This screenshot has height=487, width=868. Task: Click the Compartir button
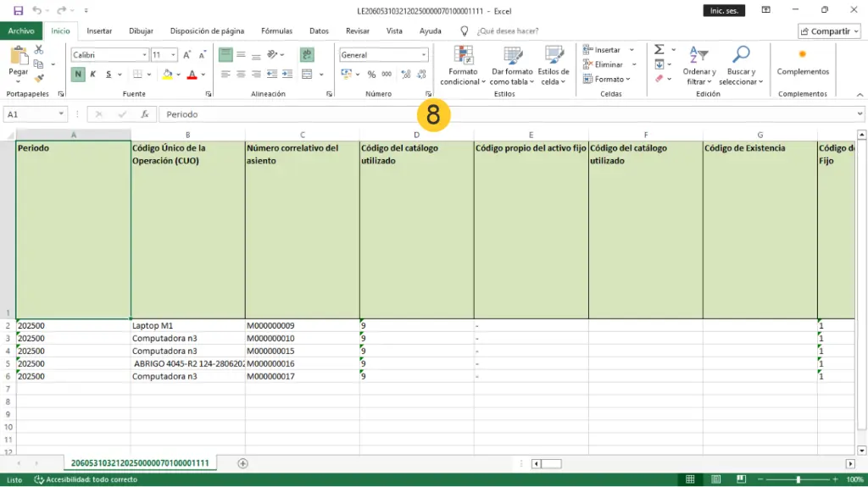tap(829, 31)
